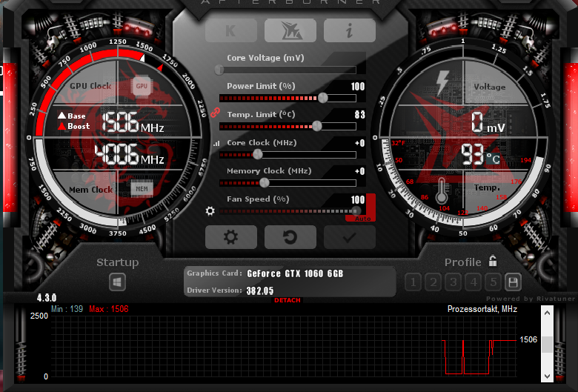This screenshot has height=392, width=578.
Task: Select profile slot 4
Action: [474, 282]
